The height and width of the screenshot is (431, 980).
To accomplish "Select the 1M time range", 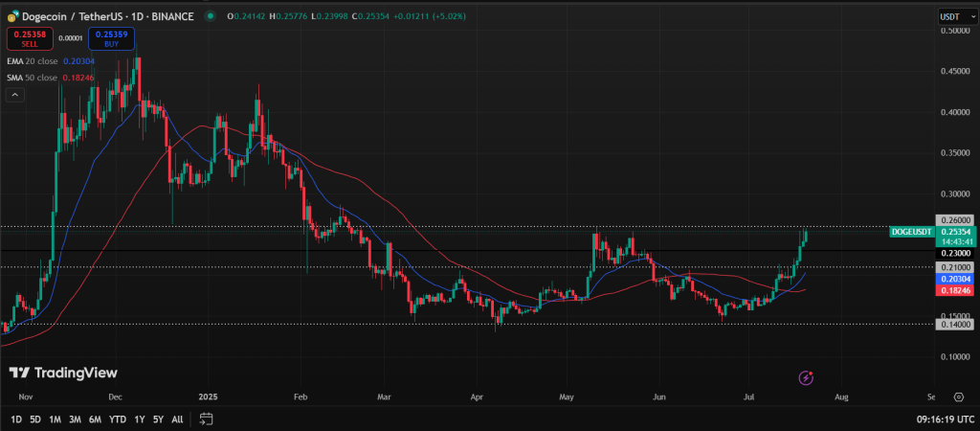I will click(x=55, y=420).
